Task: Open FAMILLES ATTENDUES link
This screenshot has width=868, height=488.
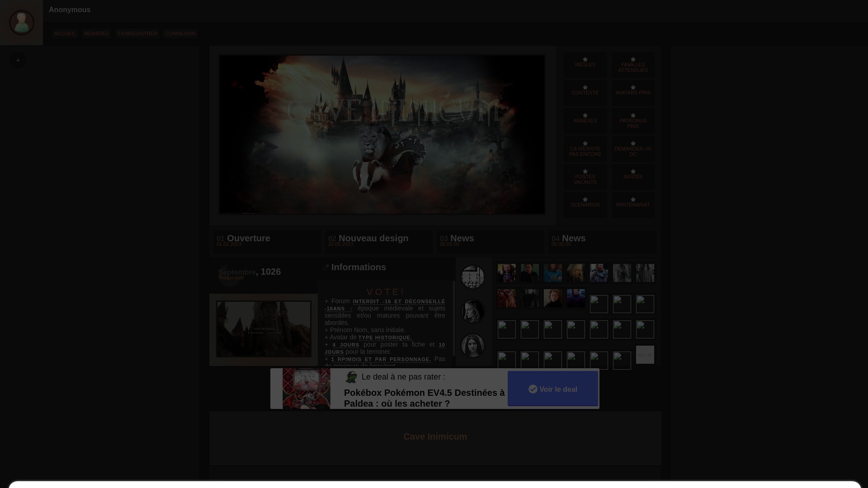Action: tap(633, 65)
